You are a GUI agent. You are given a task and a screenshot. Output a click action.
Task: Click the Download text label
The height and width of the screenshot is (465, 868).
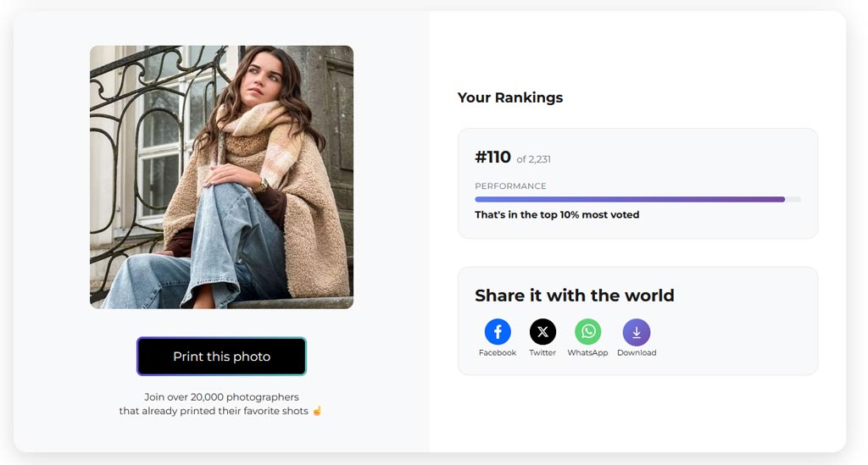pos(637,353)
